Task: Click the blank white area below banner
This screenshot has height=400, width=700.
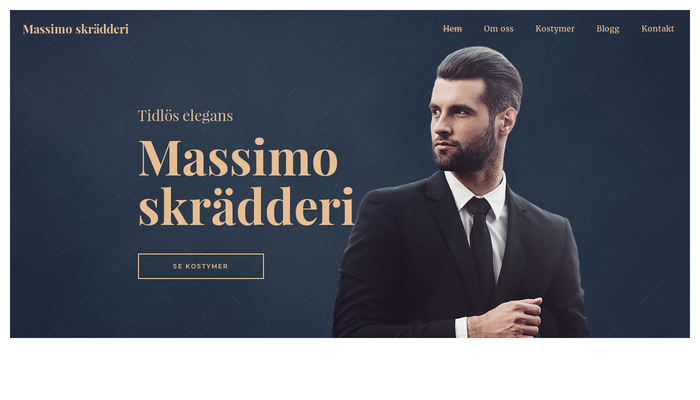Action: tap(350, 368)
